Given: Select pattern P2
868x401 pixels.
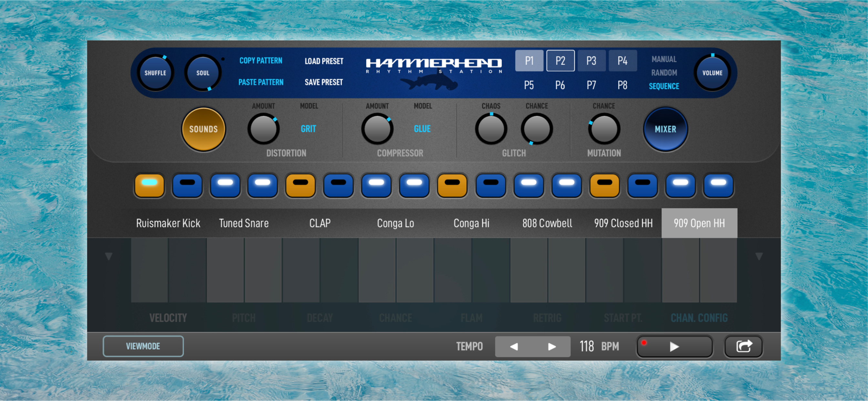Looking at the screenshot, I should (x=560, y=61).
